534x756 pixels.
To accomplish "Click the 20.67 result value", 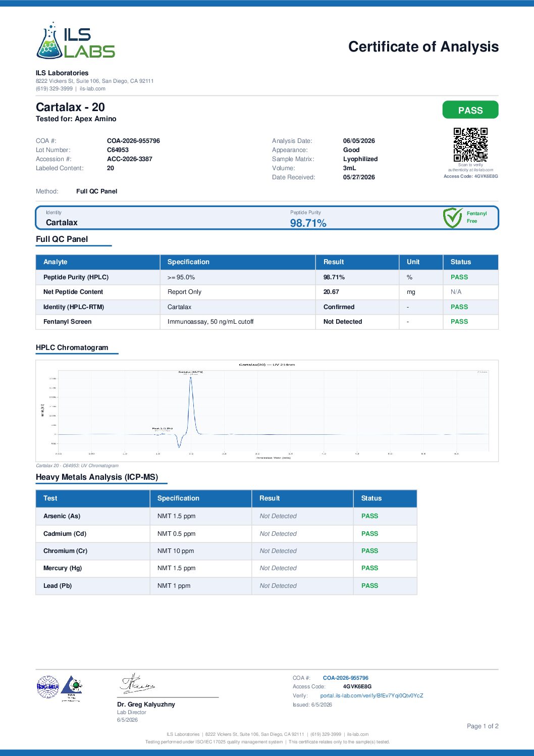I will click(331, 292).
